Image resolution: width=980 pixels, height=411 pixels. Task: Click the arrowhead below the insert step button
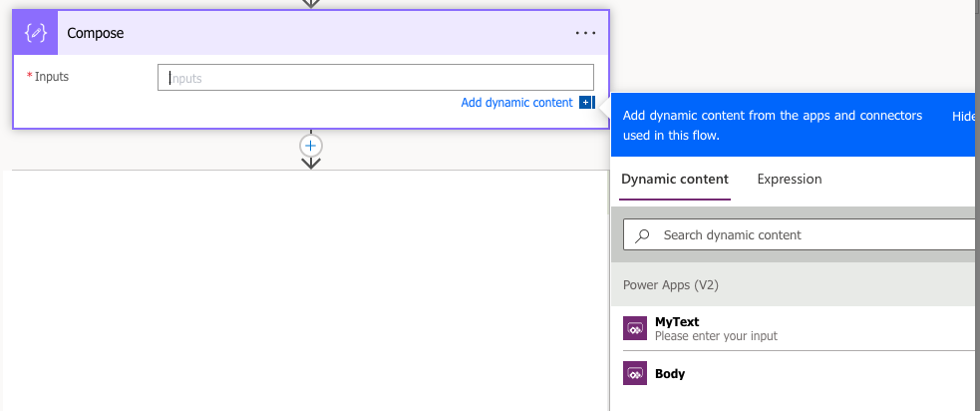click(311, 163)
